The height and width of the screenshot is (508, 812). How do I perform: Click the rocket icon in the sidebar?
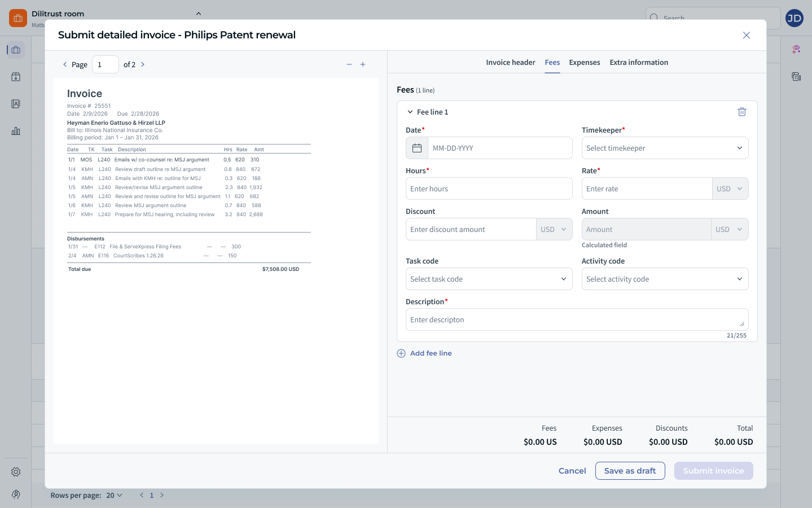16,494
